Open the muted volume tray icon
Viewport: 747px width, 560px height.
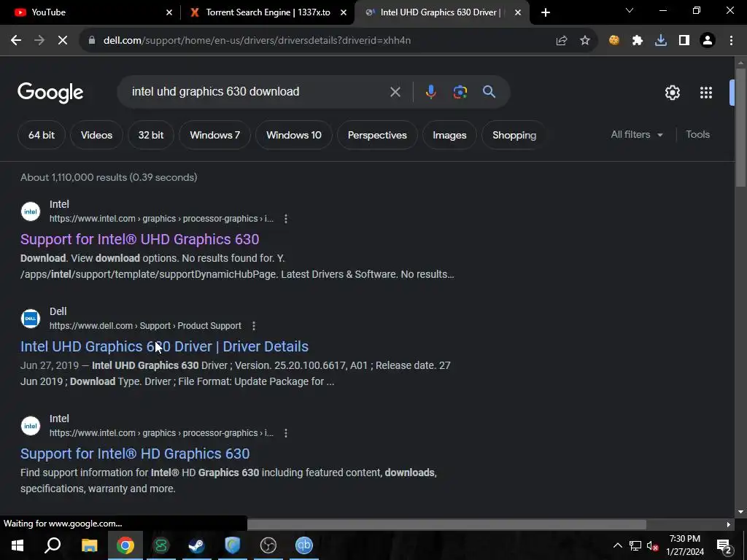click(x=652, y=545)
